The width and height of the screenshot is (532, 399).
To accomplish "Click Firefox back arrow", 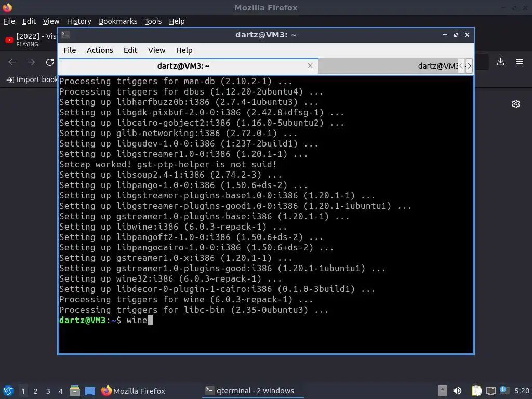I will (12, 62).
